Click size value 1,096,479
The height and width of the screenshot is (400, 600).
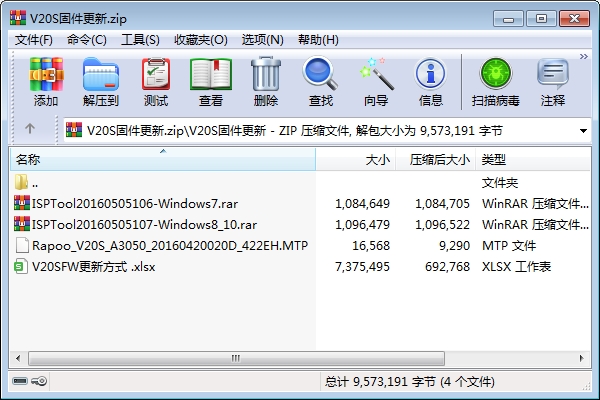(x=362, y=225)
